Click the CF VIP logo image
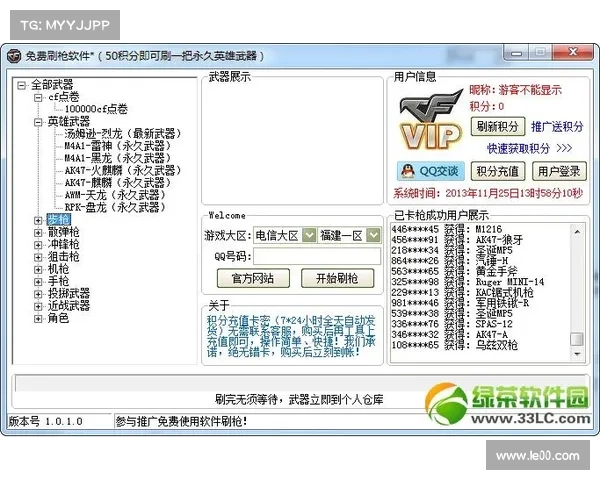Screen dimensions: 600x480 pos(430,119)
